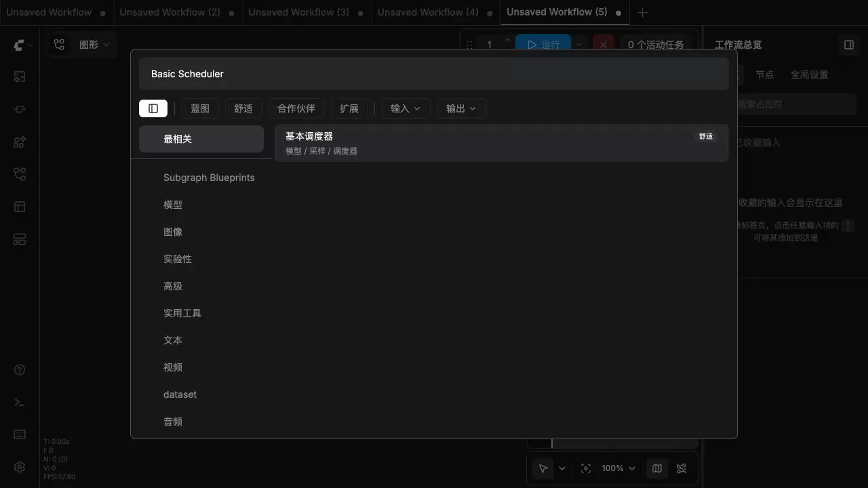Select the 基本调度器 search result
This screenshot has width=868, height=488.
[501, 143]
